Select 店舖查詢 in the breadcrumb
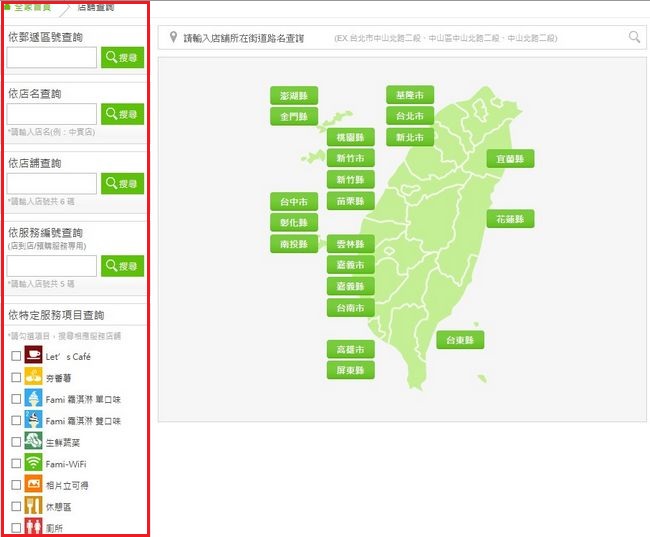The height and width of the screenshot is (537, 650). coord(96,7)
